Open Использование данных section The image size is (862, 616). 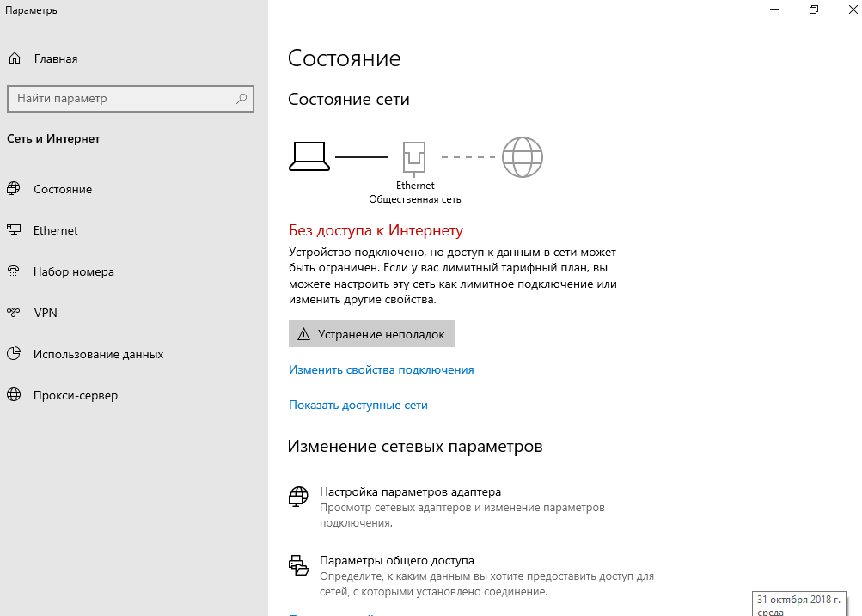coord(99,354)
